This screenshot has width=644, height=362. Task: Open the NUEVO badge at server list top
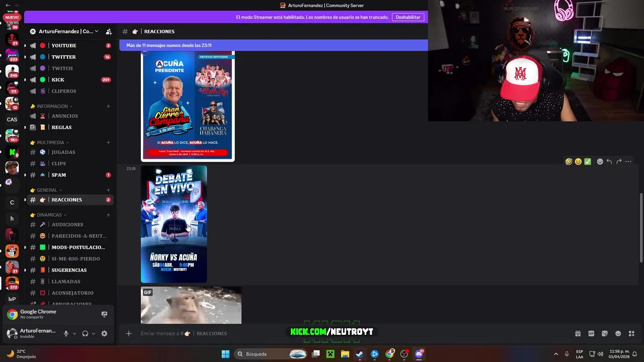(x=12, y=17)
